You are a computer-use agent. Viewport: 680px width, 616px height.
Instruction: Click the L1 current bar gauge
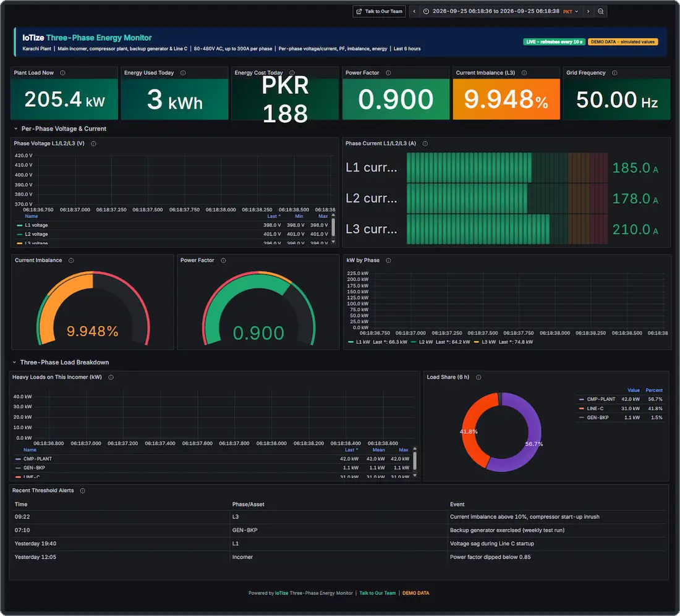coord(507,167)
